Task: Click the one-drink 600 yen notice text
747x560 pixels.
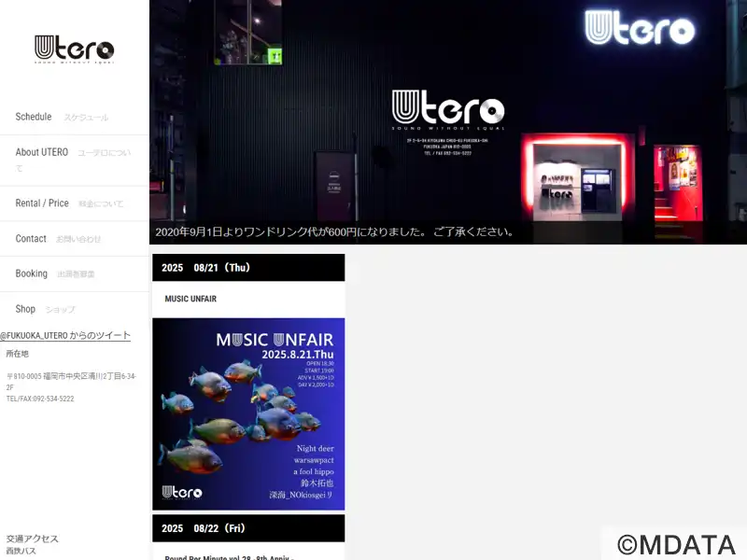Action: [x=334, y=231]
